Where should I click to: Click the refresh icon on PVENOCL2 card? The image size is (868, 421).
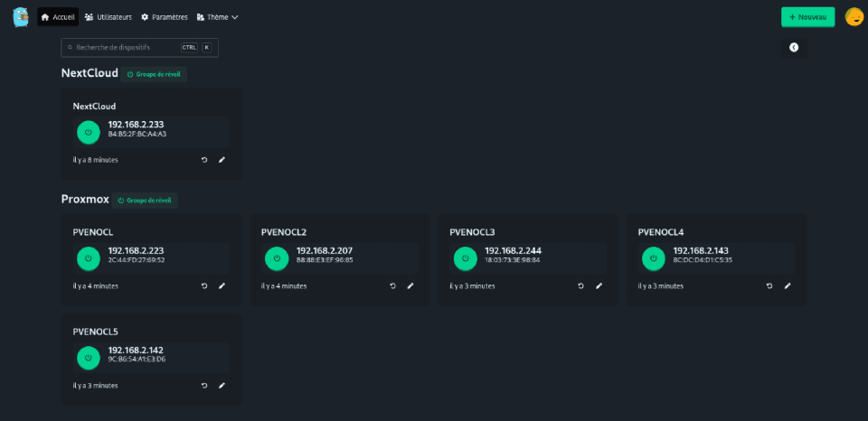point(392,285)
